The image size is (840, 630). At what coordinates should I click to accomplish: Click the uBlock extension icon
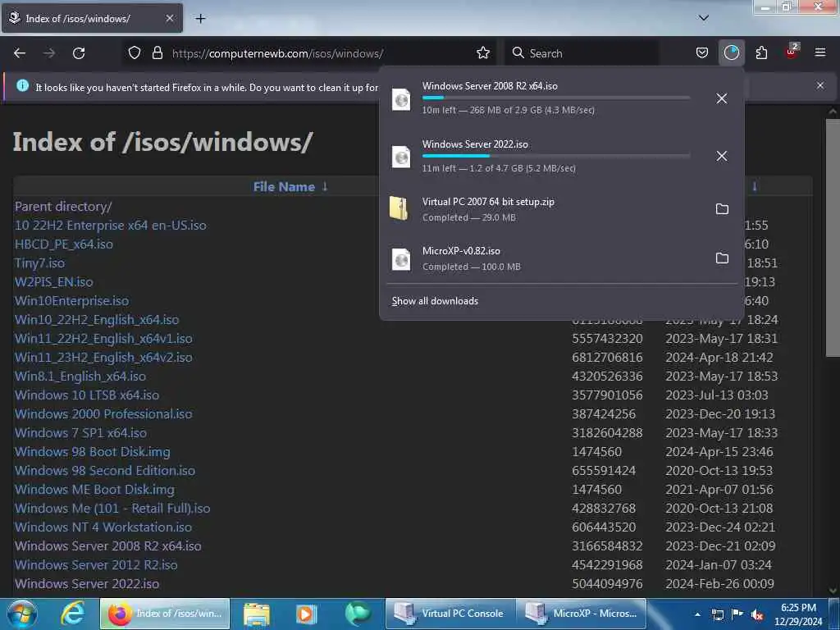792,52
